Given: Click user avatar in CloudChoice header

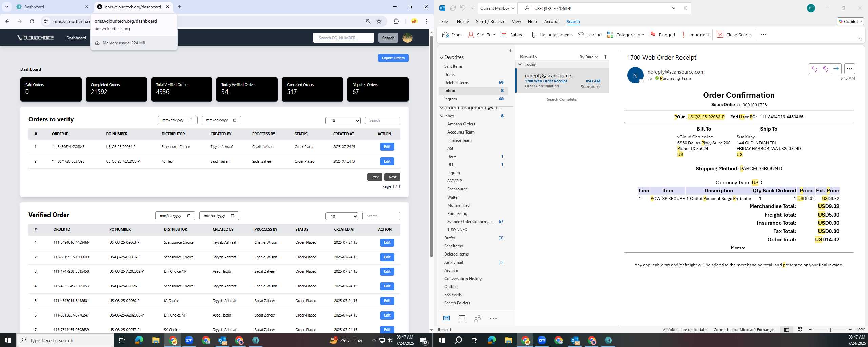Looking at the screenshot, I should click(x=407, y=38).
